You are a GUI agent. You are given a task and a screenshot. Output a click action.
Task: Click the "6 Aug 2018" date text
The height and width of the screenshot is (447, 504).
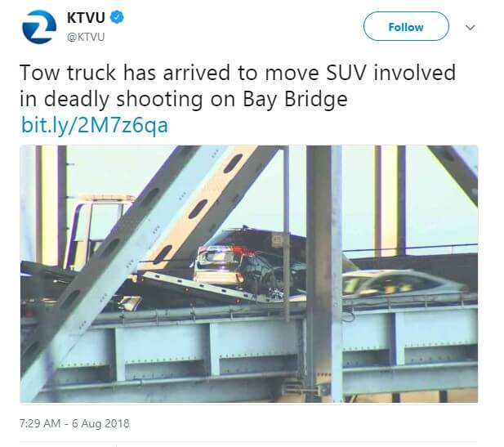100,423
